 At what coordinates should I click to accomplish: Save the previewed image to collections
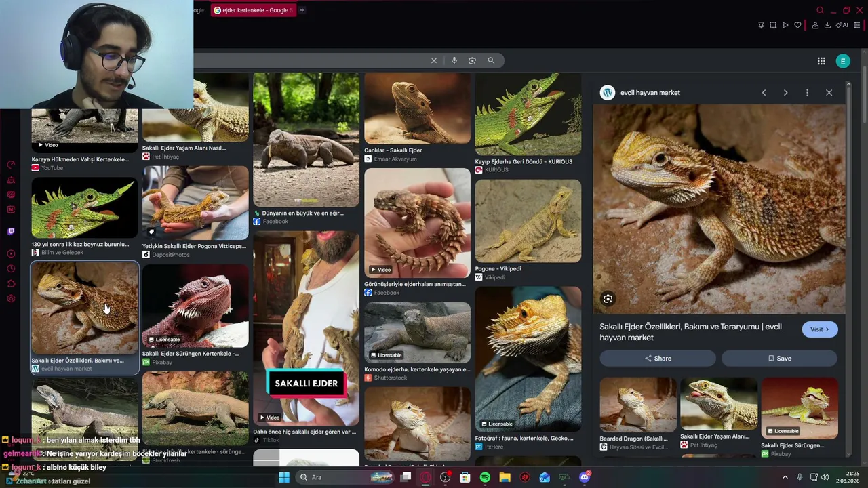click(x=779, y=359)
